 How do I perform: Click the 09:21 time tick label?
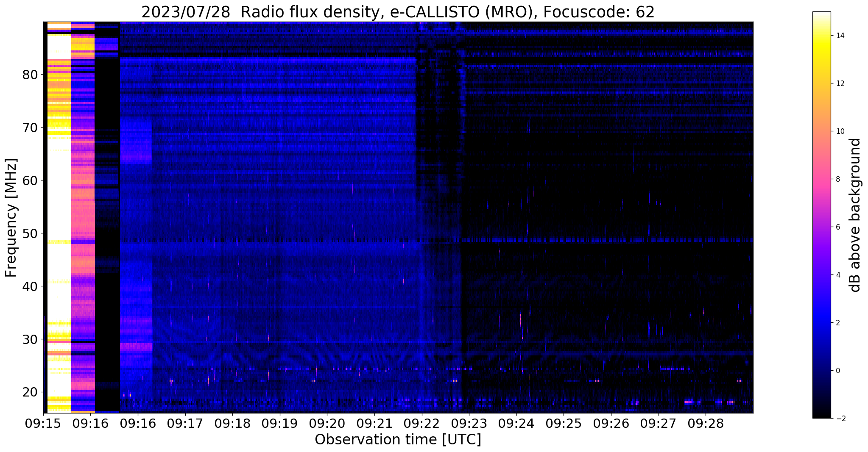(374, 424)
